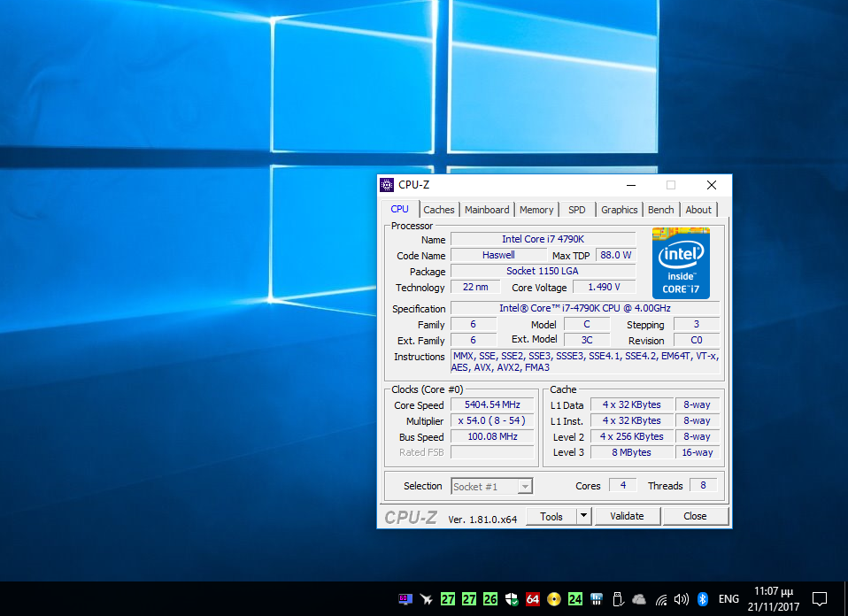The image size is (848, 616).
Task: Click the Specification field i7-4790K CPU @ 4.00GHz
Action: pos(584,308)
